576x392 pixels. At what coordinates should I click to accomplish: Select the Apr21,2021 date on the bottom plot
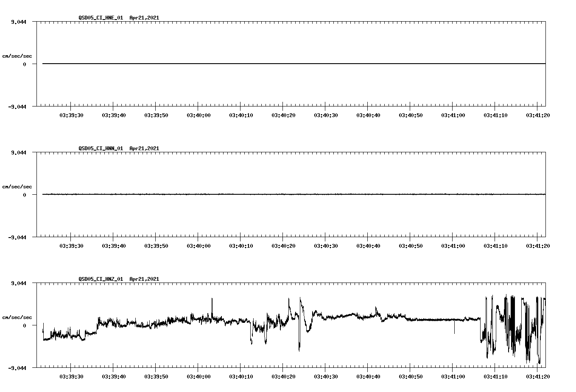click(x=143, y=279)
